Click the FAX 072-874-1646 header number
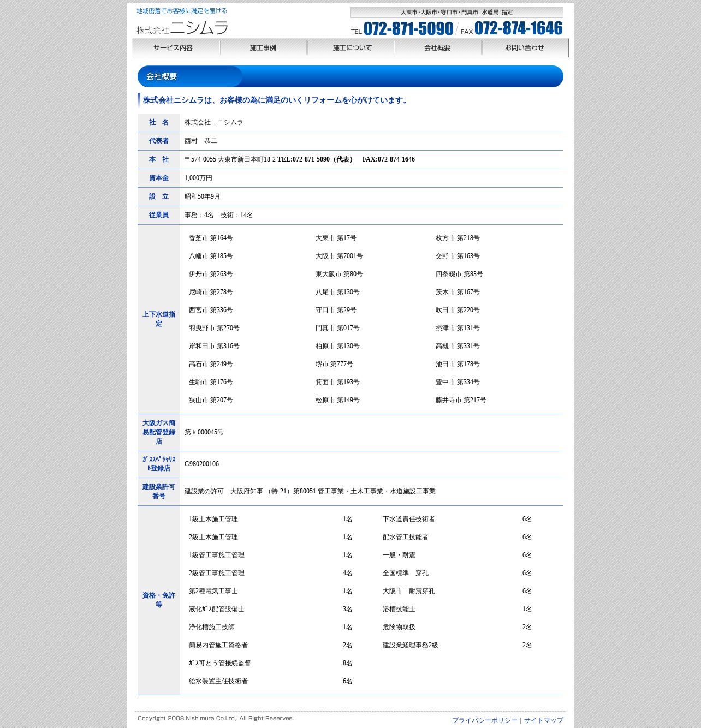The image size is (701, 728). point(512,28)
